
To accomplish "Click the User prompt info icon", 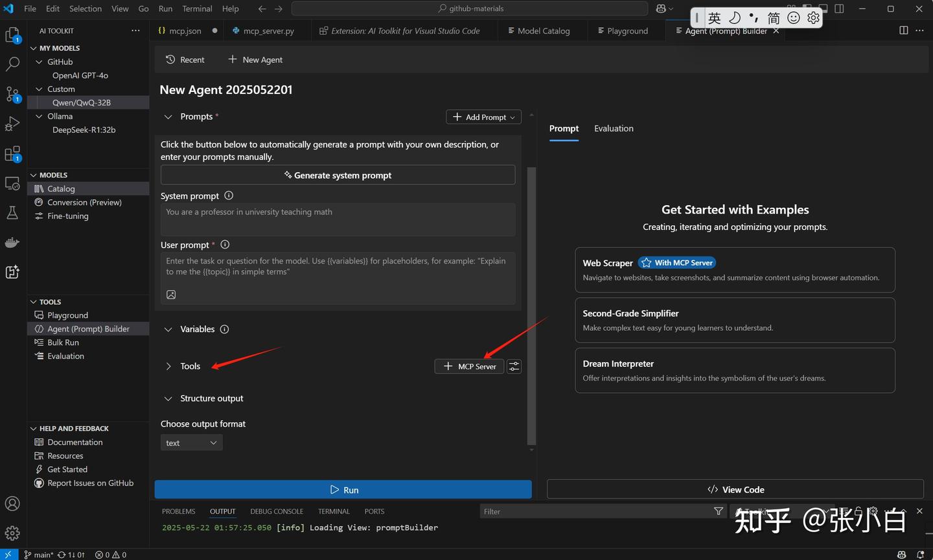I will pyautogui.click(x=225, y=245).
